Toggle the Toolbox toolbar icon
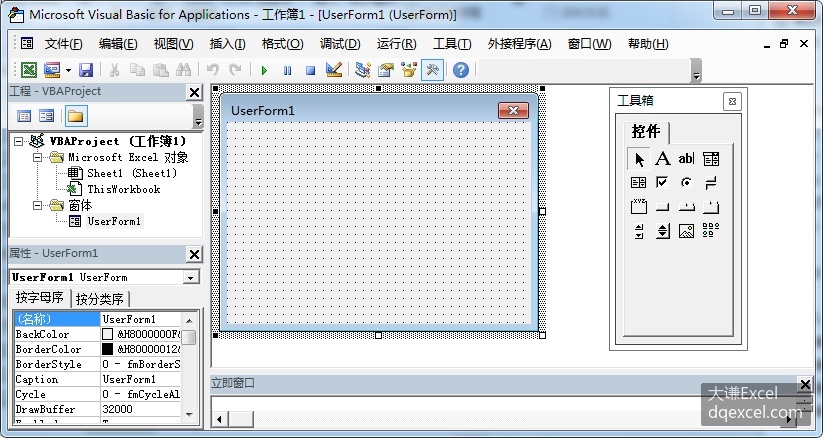 point(432,69)
